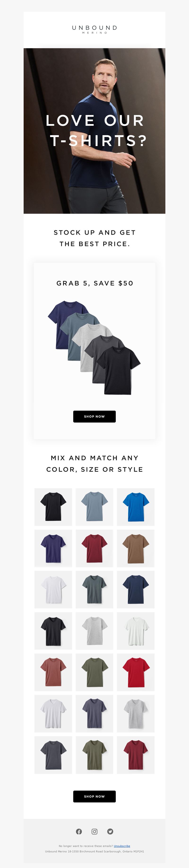
Task: Select the black crew t-shirt in first row
Action: (x=53, y=507)
